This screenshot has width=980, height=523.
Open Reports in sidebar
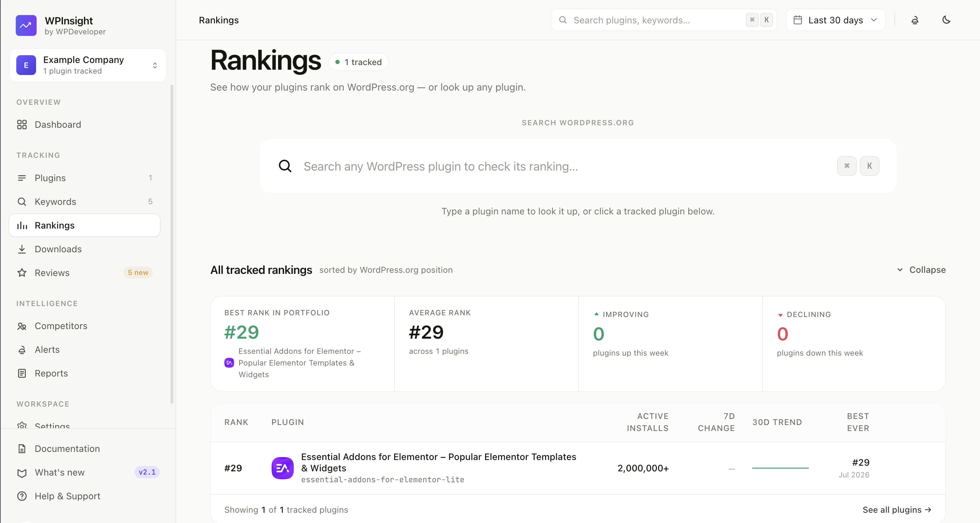[85, 373]
